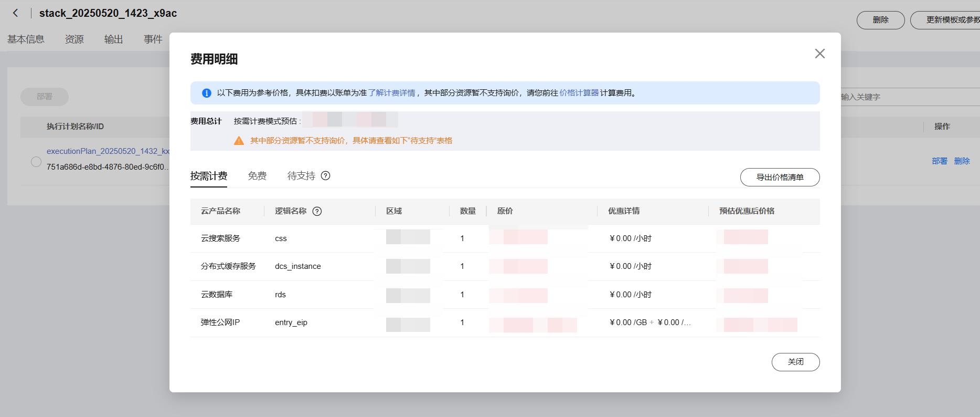Viewport: 980px width, 417px height.
Task: Open the 基本信息 tab of the stack page
Action: tap(26, 39)
